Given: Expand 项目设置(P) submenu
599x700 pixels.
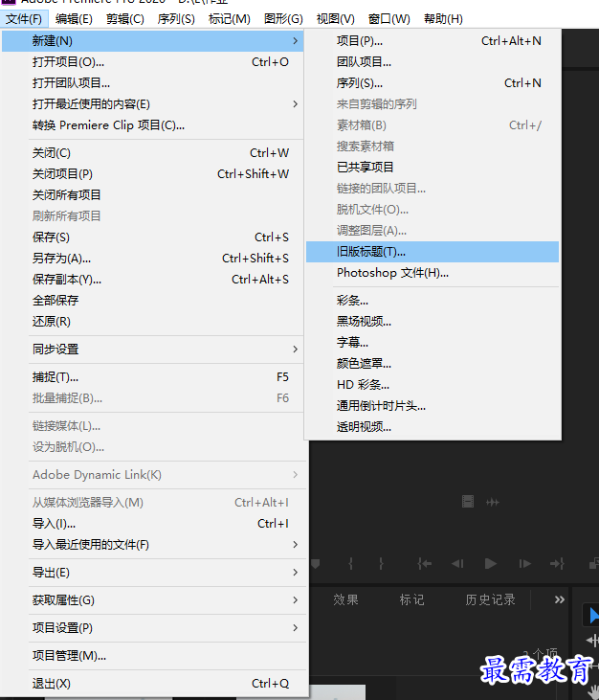Looking at the screenshot, I should pyautogui.click(x=152, y=627).
